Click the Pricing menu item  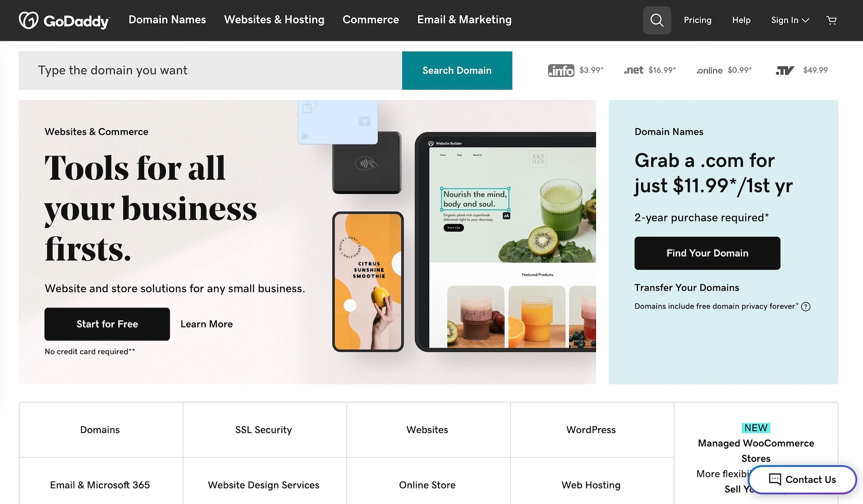click(697, 20)
